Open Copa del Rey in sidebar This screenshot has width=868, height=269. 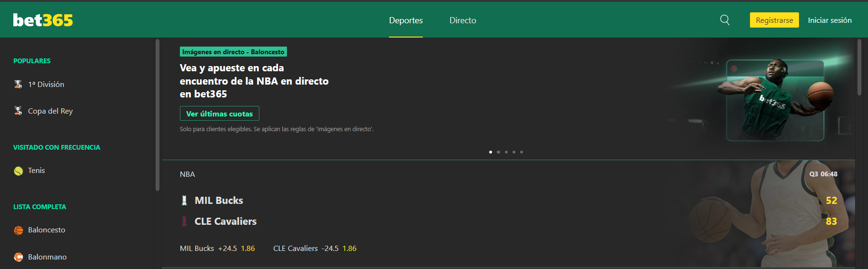tap(50, 111)
